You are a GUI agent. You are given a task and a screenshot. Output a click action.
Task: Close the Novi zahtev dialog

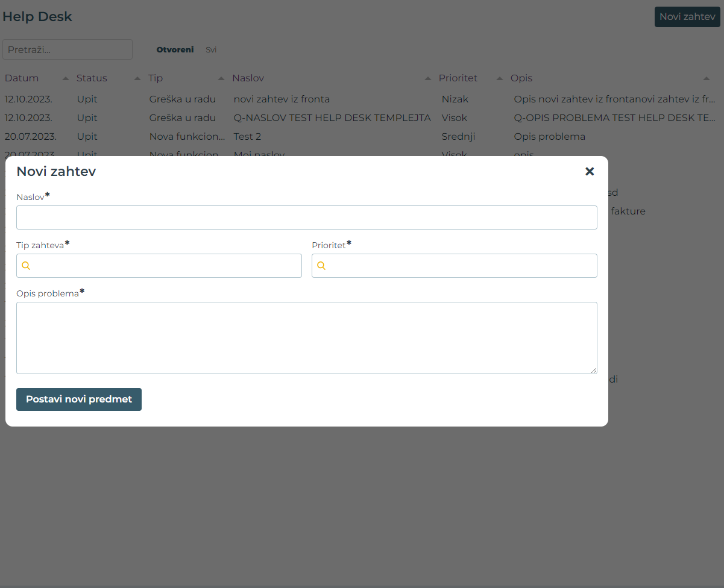[590, 172]
